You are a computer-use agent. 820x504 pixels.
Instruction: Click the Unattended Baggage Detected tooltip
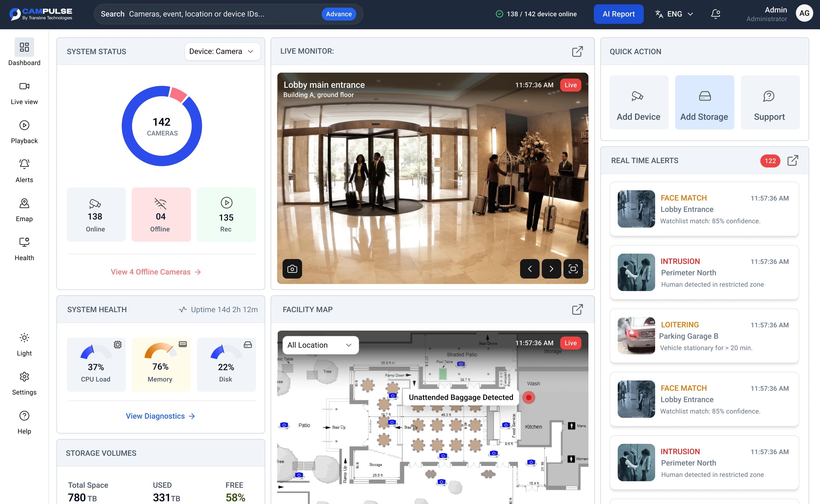(x=461, y=397)
